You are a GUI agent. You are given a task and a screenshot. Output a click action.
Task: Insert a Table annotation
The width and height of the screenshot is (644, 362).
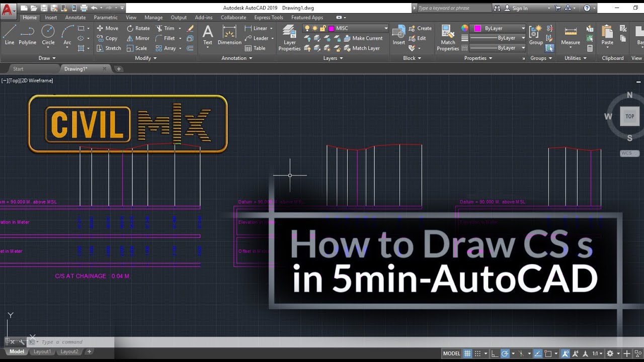[x=255, y=48]
